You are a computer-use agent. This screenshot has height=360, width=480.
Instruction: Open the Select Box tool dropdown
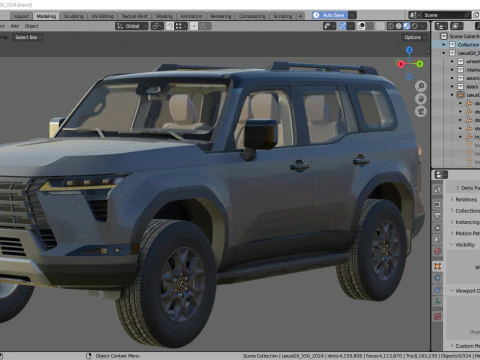coord(28,37)
